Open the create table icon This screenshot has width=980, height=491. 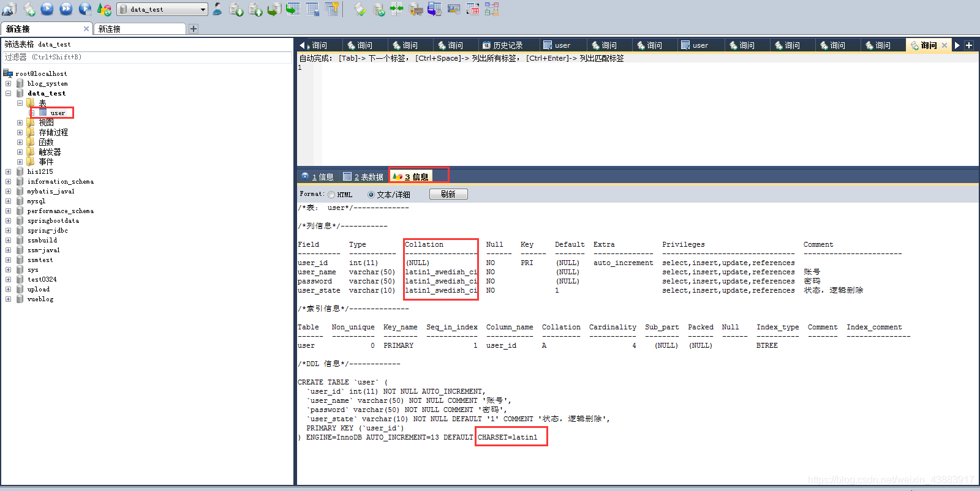[312, 9]
